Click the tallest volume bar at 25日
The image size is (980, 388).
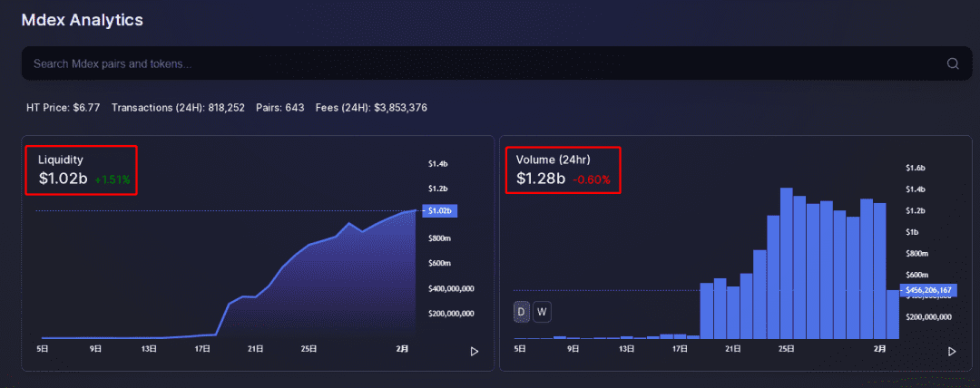click(786, 263)
